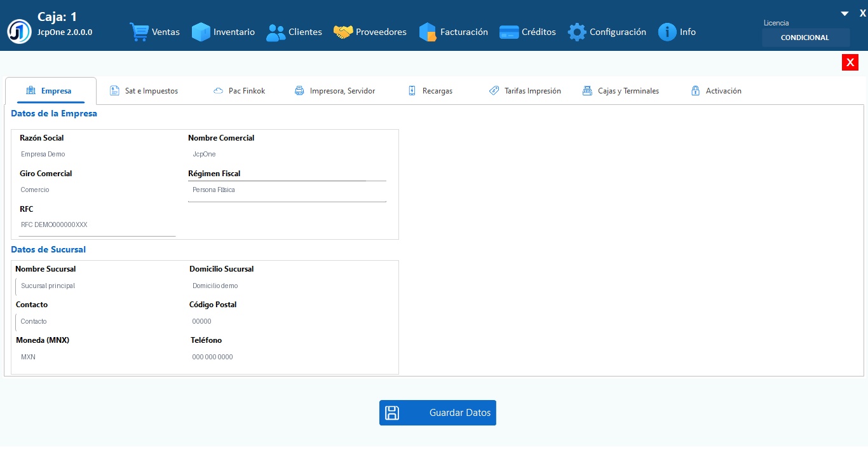This screenshot has width=868, height=463.
Task: Click the CONDICIONAL license button
Action: [x=806, y=38]
